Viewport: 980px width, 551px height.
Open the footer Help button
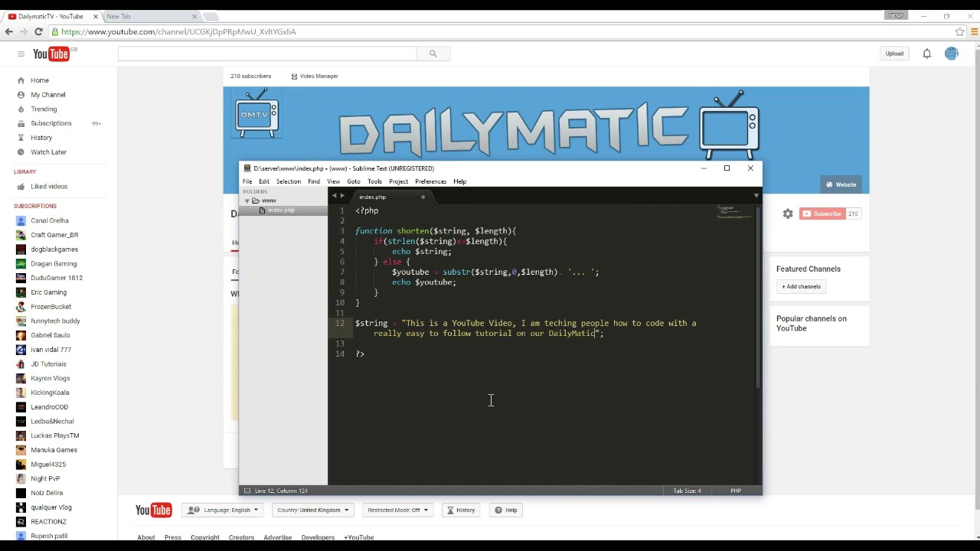[x=506, y=510]
